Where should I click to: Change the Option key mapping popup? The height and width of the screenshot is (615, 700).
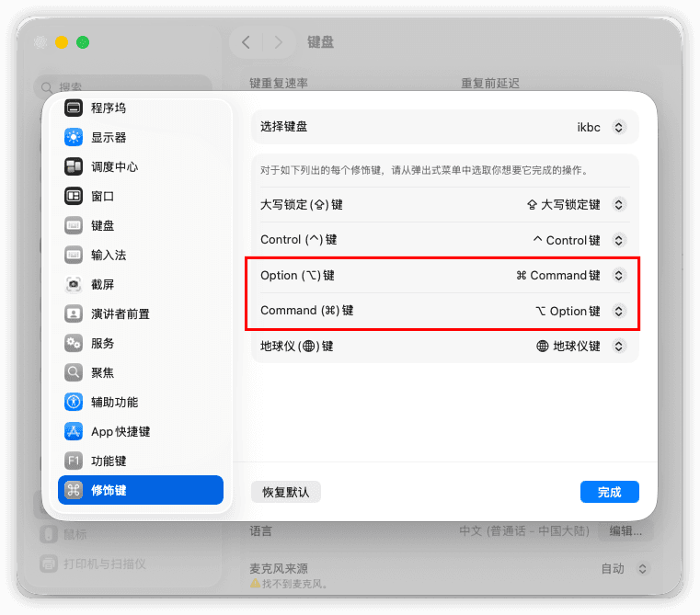[571, 276]
